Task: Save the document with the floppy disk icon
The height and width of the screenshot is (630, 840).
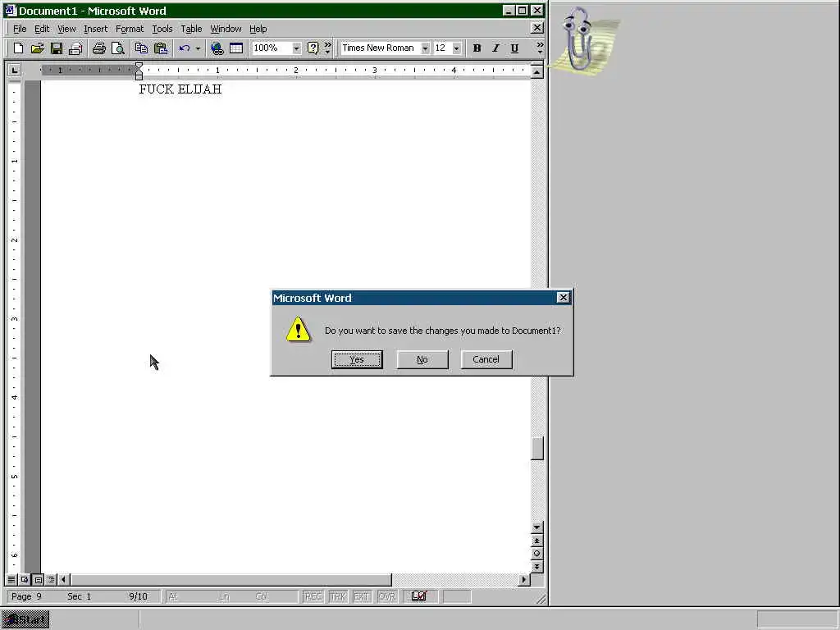Action: pyautogui.click(x=57, y=48)
